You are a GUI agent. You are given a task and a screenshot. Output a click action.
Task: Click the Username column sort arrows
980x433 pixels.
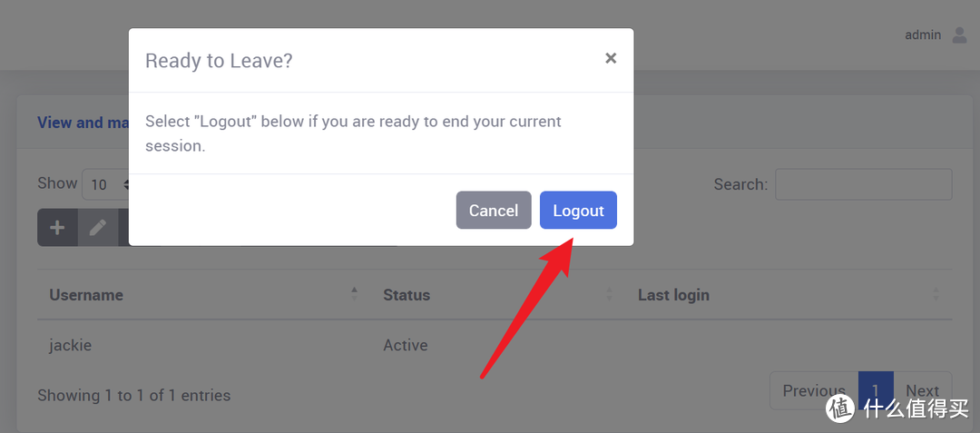(354, 294)
